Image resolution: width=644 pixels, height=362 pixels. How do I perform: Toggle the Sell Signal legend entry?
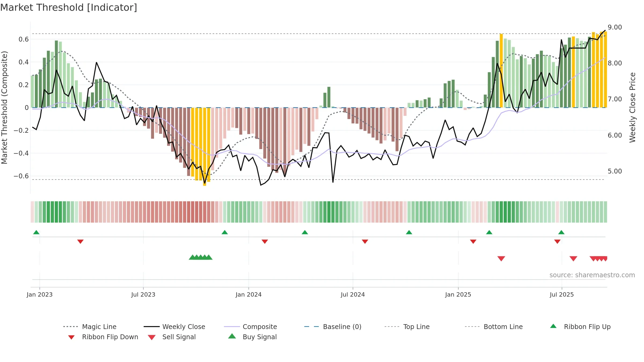tap(172, 337)
